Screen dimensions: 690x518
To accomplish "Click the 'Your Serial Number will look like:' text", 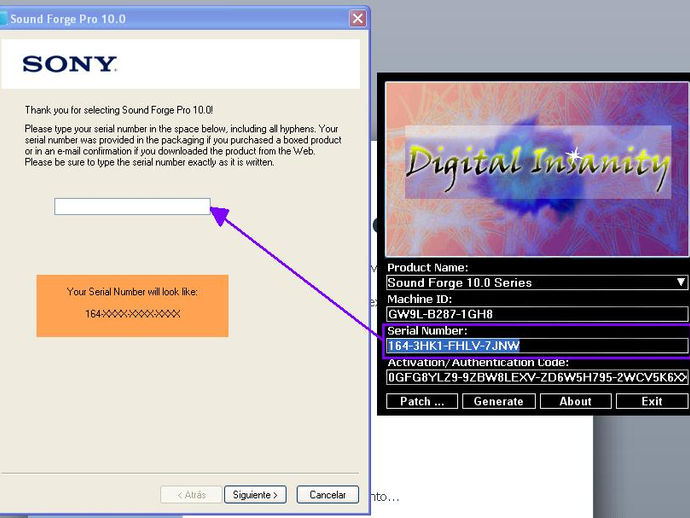I will click(132, 292).
